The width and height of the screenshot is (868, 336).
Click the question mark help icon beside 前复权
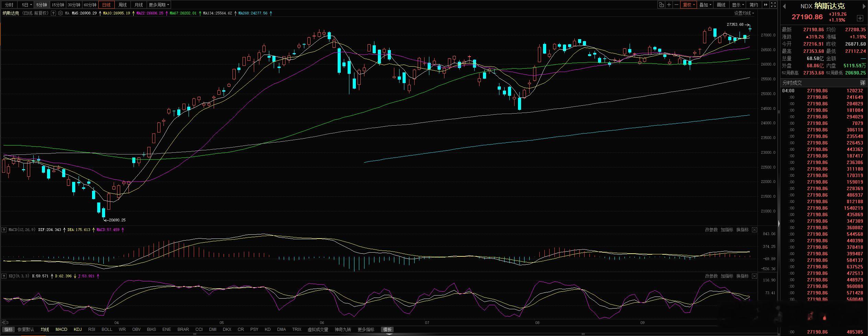pyautogui.click(x=53, y=13)
